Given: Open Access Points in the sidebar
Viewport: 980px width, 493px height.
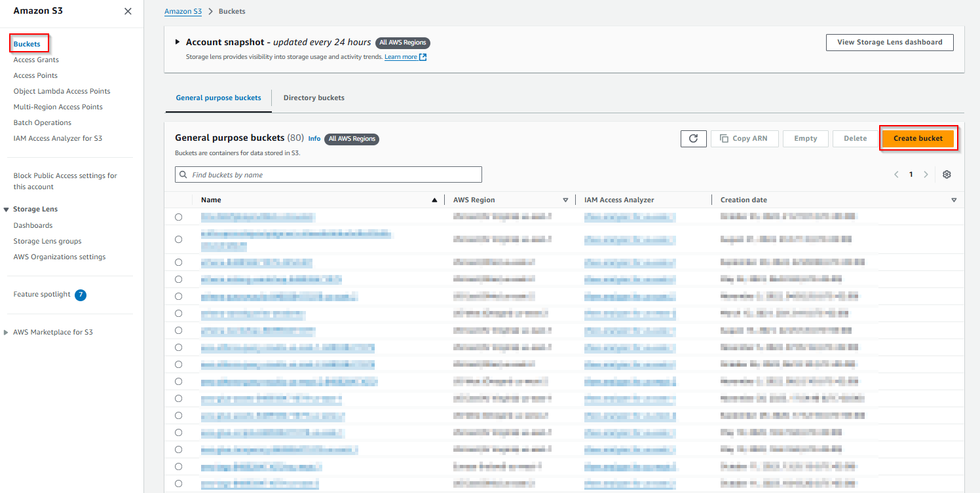Looking at the screenshot, I should (35, 75).
